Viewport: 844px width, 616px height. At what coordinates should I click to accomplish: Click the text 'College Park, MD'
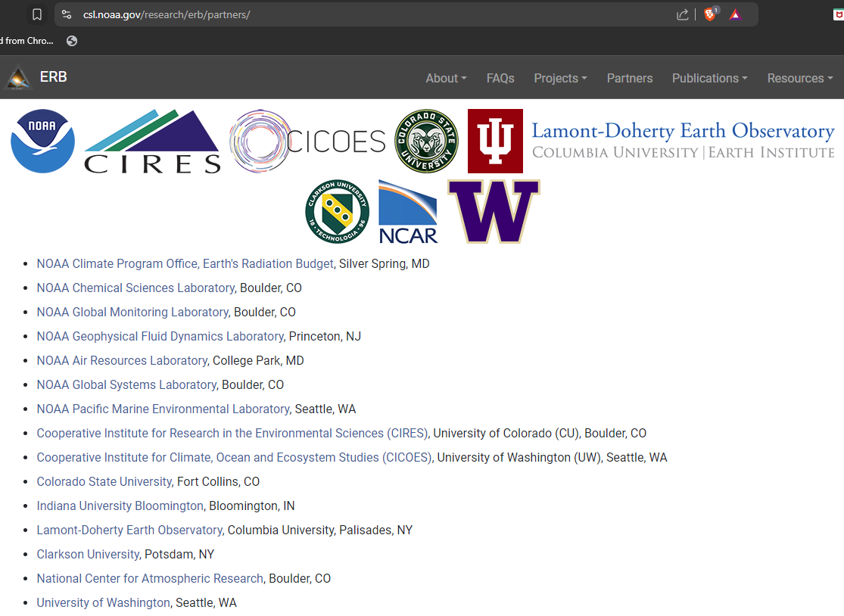258,360
